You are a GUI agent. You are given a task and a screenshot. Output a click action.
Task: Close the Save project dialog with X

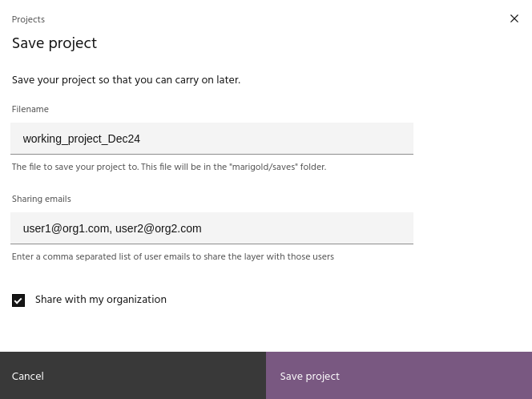514,19
